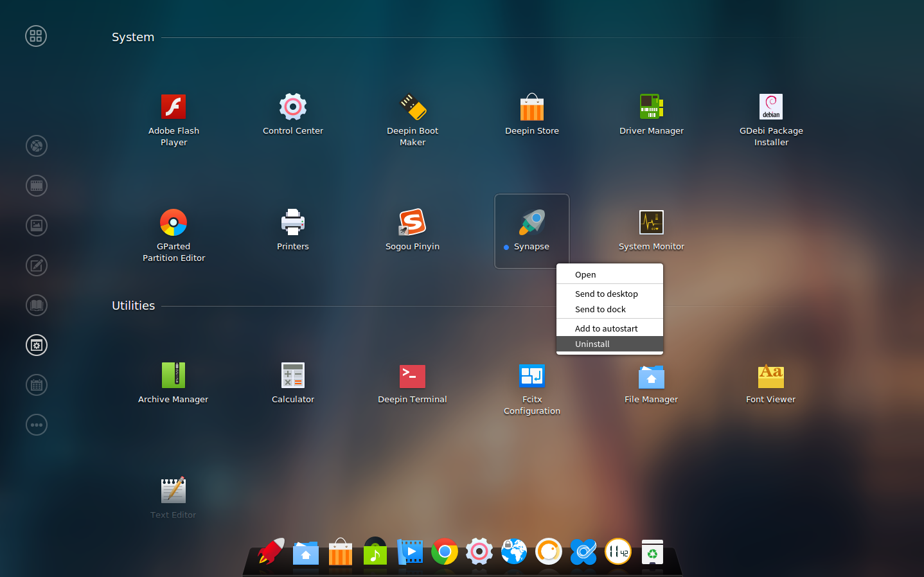Open green music player in dock
The image size is (924, 577).
click(375, 551)
